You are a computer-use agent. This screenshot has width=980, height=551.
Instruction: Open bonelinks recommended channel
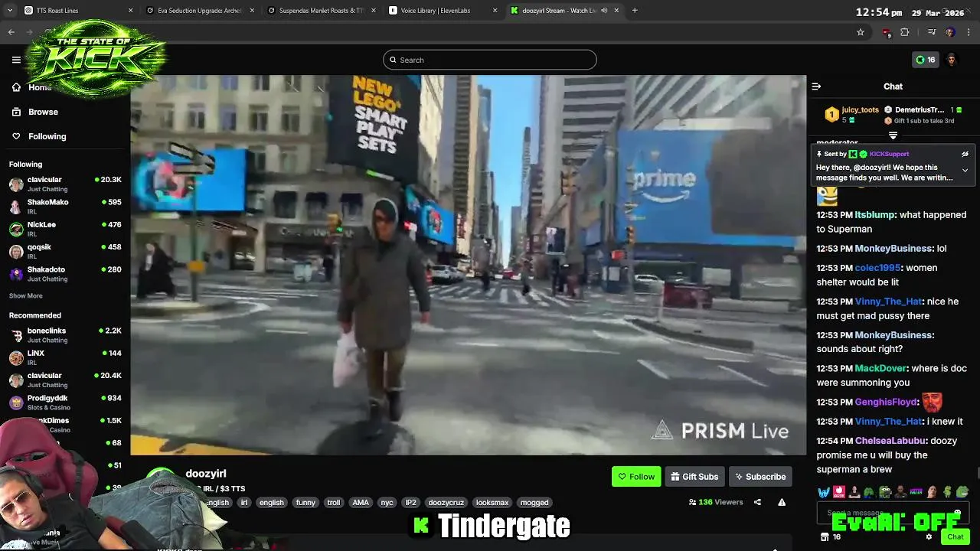tap(65, 335)
